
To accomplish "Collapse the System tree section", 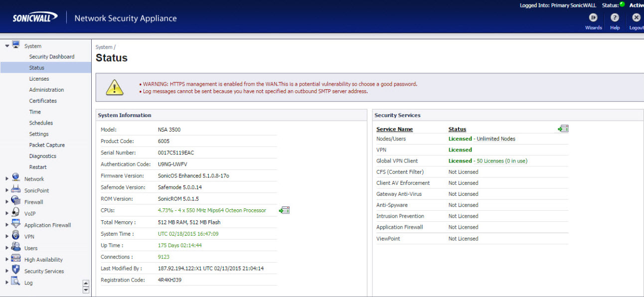I will (7, 46).
